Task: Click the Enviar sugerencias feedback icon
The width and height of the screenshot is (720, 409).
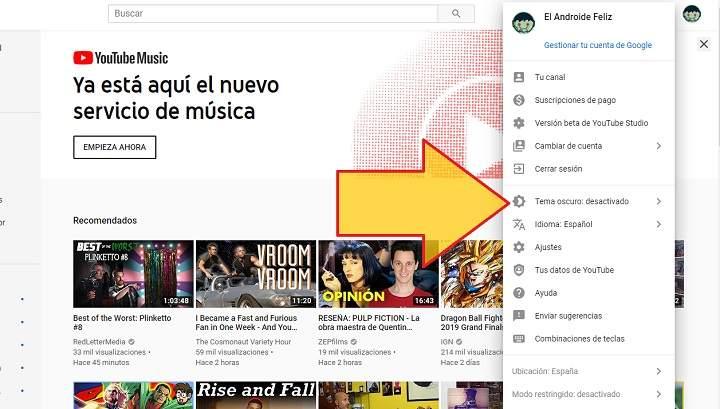Action: point(519,316)
